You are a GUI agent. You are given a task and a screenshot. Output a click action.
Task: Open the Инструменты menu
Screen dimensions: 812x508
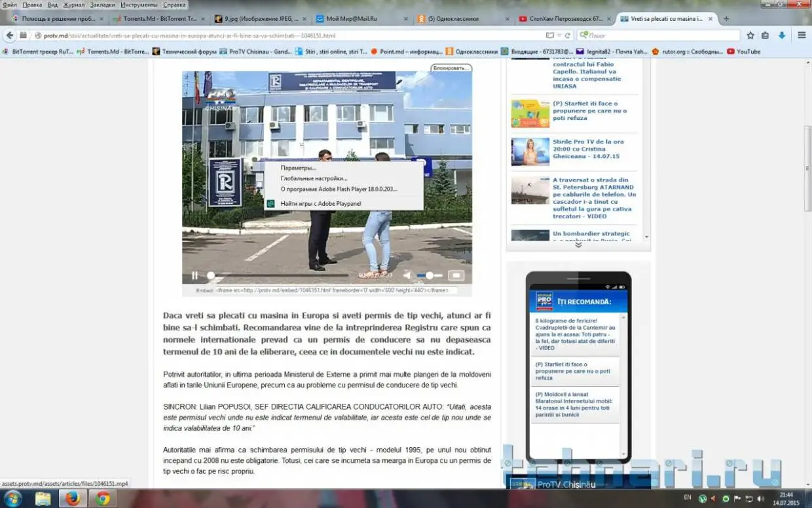139,5
